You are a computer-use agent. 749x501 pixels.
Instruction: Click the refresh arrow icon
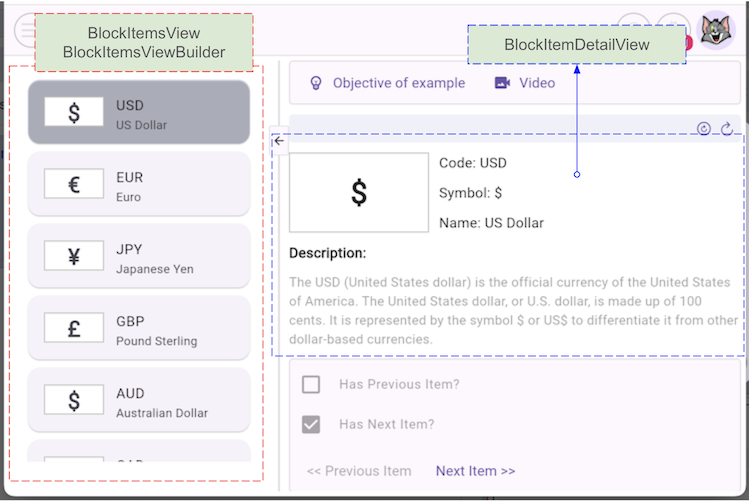pos(727,129)
